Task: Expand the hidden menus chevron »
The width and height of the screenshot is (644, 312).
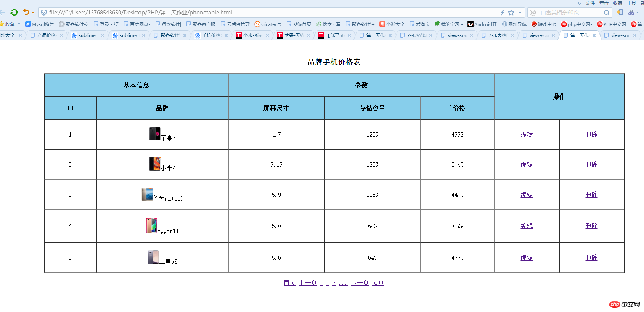Action: pos(579,3)
